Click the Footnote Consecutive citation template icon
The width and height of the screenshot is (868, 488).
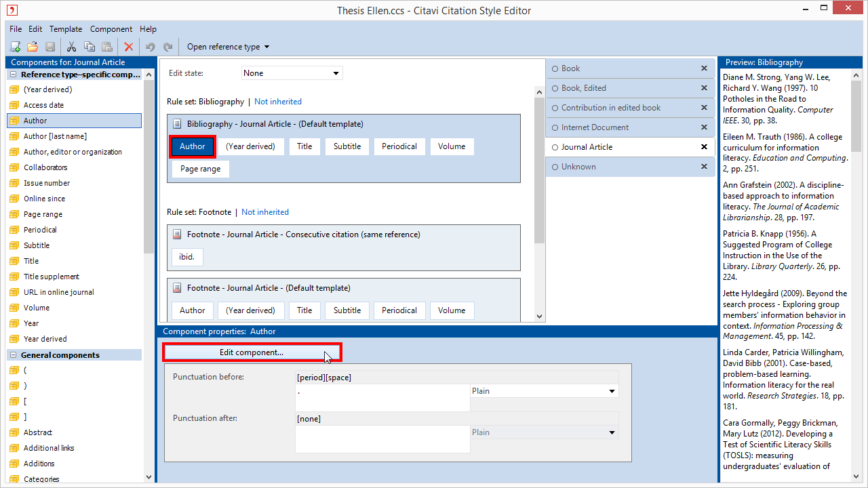click(177, 235)
